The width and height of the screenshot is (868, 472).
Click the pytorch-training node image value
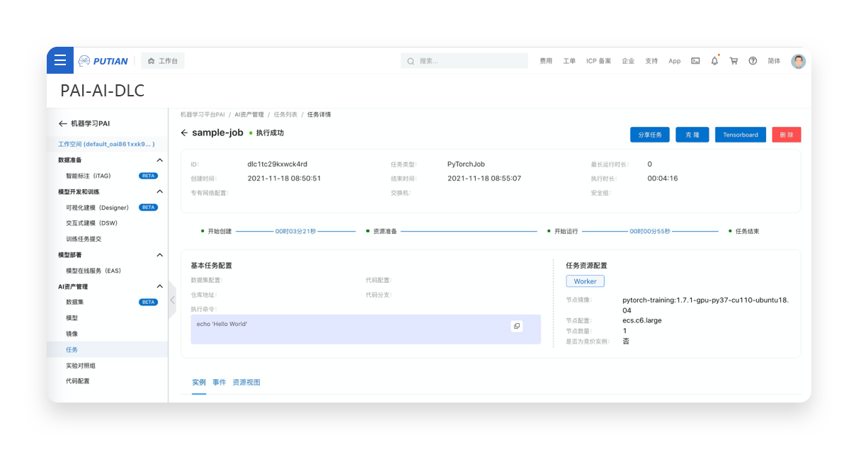coord(706,305)
